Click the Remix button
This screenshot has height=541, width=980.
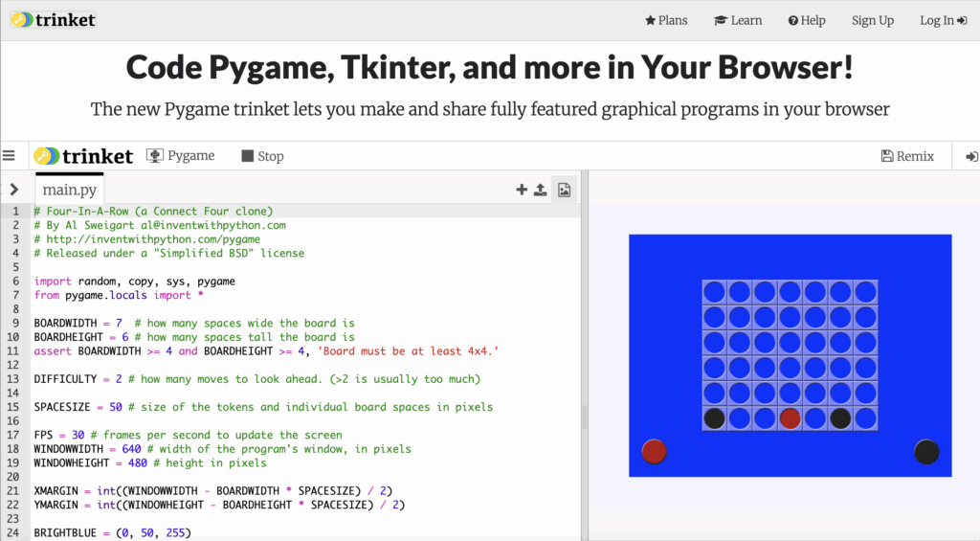tap(907, 156)
